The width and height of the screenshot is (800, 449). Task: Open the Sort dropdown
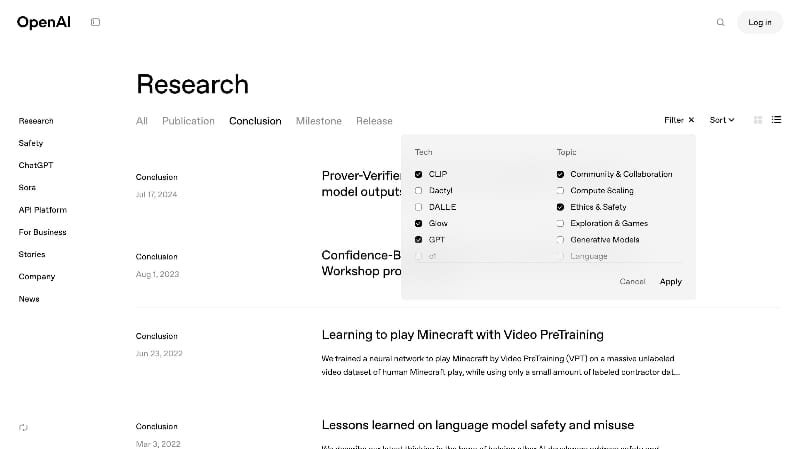point(722,120)
